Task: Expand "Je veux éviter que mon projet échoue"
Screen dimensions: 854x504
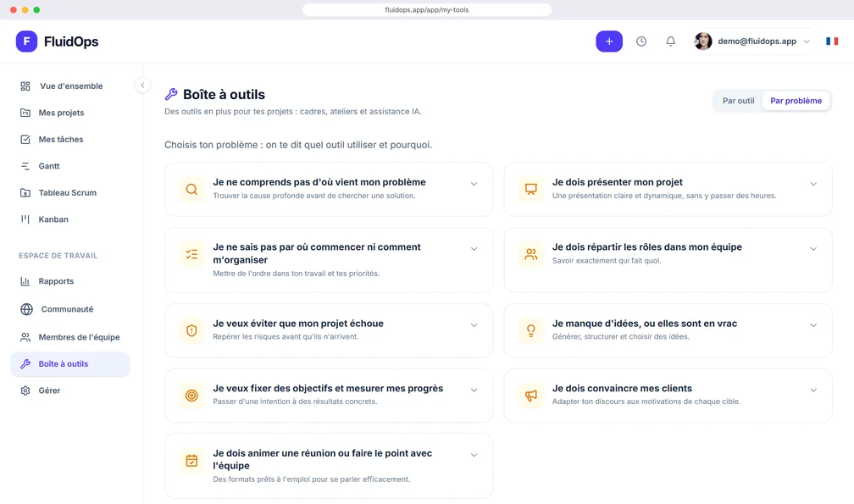Action: pos(474,325)
